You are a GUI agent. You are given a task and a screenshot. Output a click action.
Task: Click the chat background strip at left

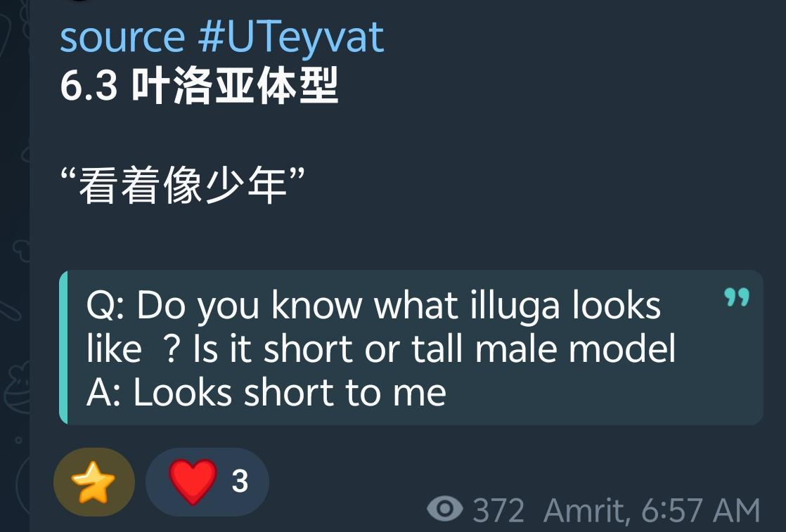coord(15,266)
